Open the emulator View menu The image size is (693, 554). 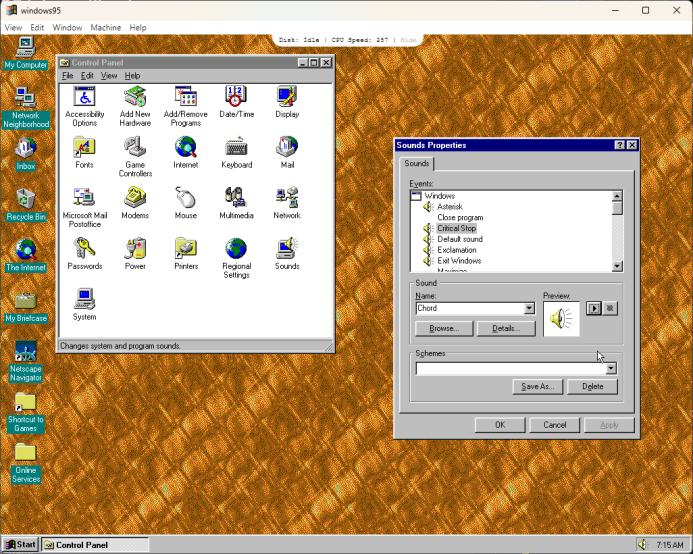click(13, 27)
